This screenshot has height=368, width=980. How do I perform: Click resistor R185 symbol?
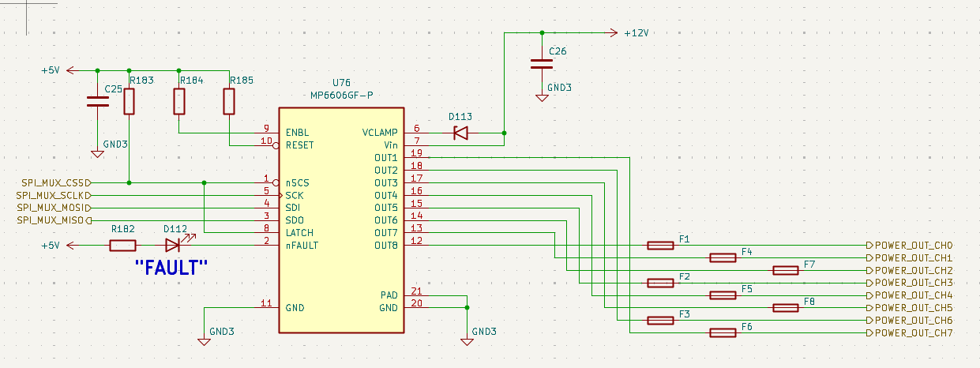click(x=229, y=101)
